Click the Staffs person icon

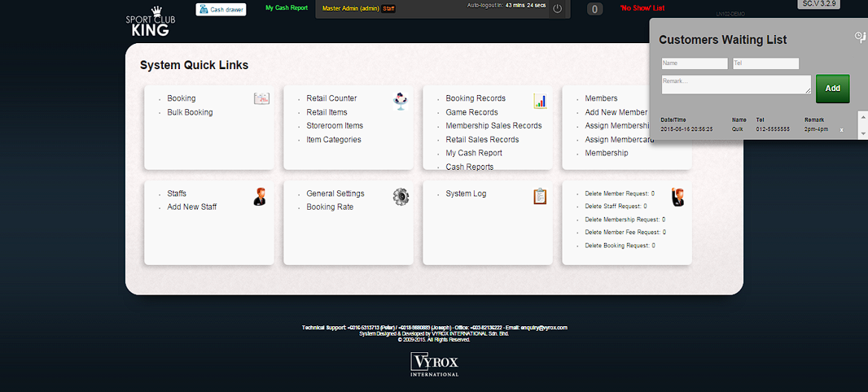point(260,196)
